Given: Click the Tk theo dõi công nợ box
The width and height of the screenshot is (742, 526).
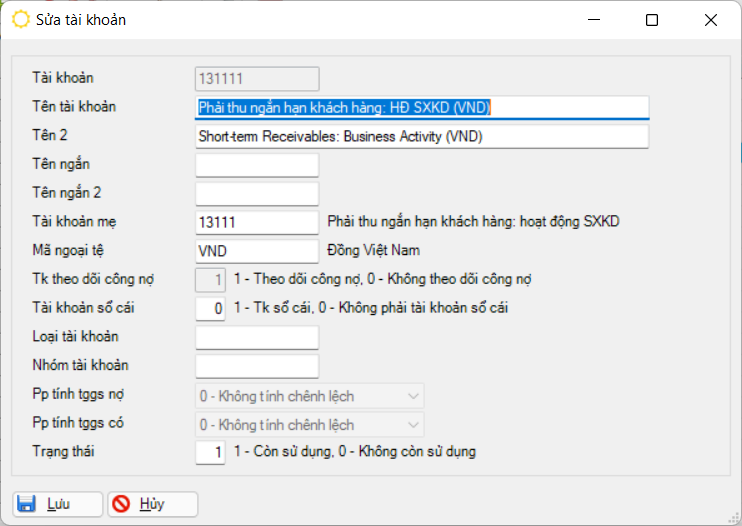Looking at the screenshot, I should click(x=210, y=280).
